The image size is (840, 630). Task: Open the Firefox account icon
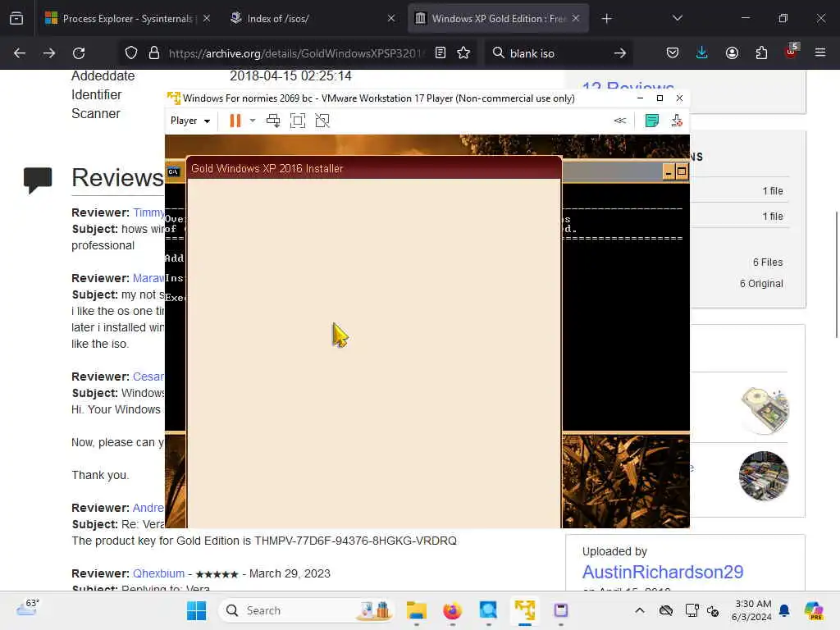point(732,53)
